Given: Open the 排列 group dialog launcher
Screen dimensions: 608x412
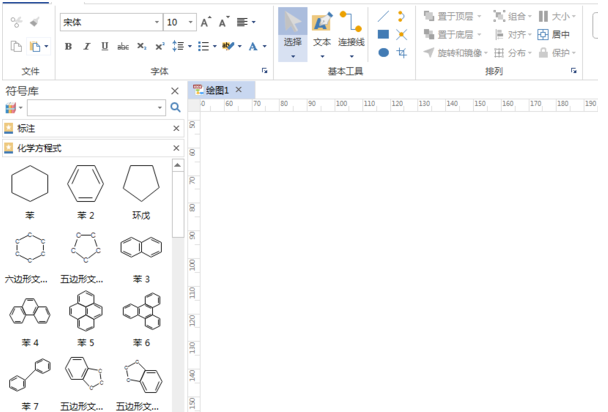Looking at the screenshot, I should coord(573,71).
